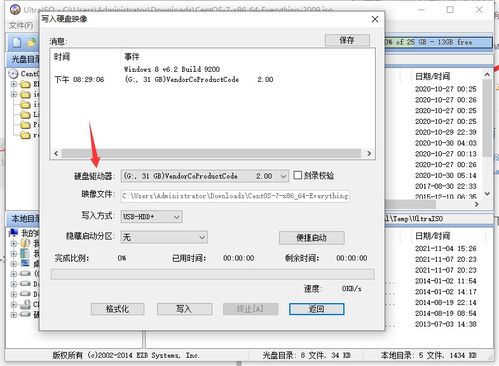Screen dimensions: 499x366
Task: Click the 保存 save button
Action: 347,40
